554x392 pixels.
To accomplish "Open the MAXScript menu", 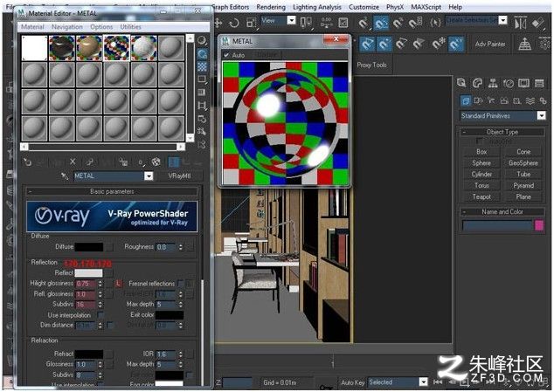I will (x=426, y=7).
